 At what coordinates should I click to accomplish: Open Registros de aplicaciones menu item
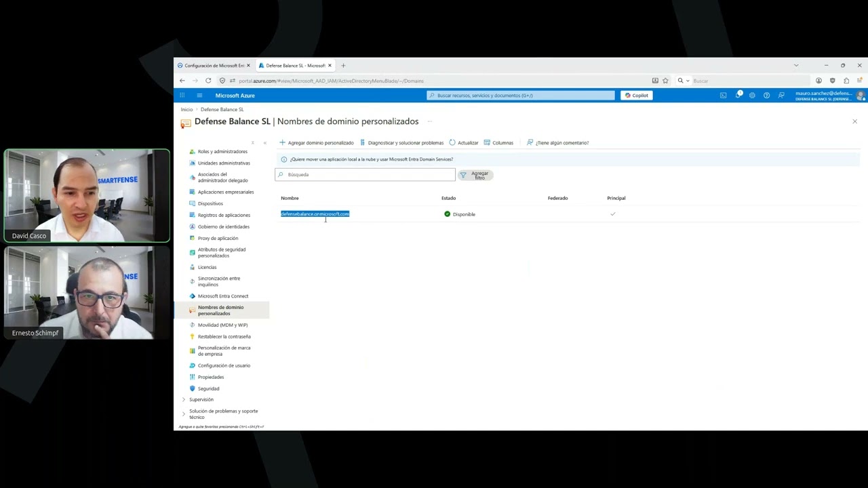click(x=224, y=215)
